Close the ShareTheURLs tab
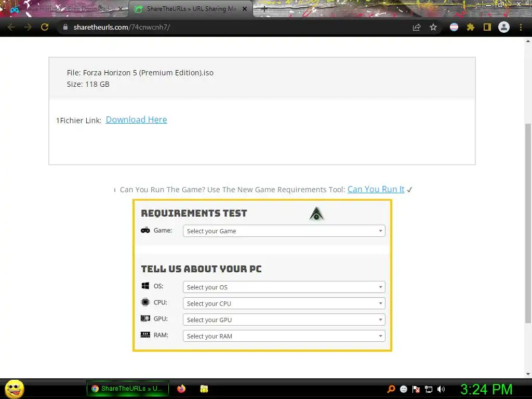The width and height of the screenshot is (532, 399). 245,9
